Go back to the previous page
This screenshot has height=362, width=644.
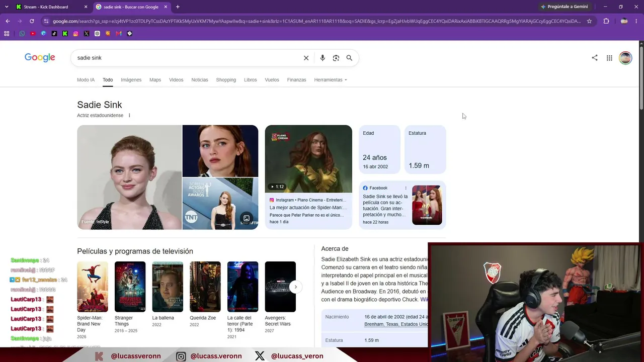(x=8, y=21)
